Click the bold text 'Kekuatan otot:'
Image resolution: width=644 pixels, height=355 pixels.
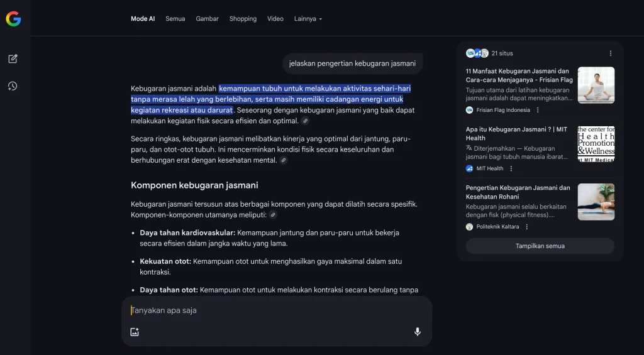coord(165,261)
